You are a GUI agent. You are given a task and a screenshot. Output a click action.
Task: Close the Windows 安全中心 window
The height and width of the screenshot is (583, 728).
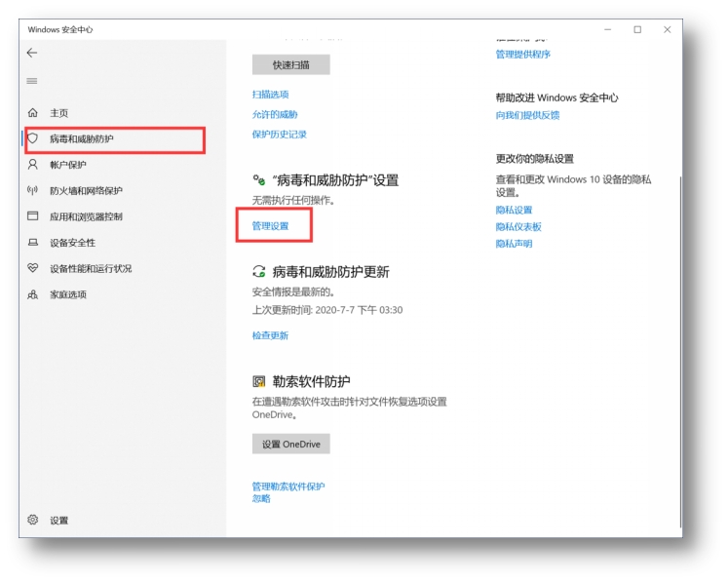pos(668,29)
